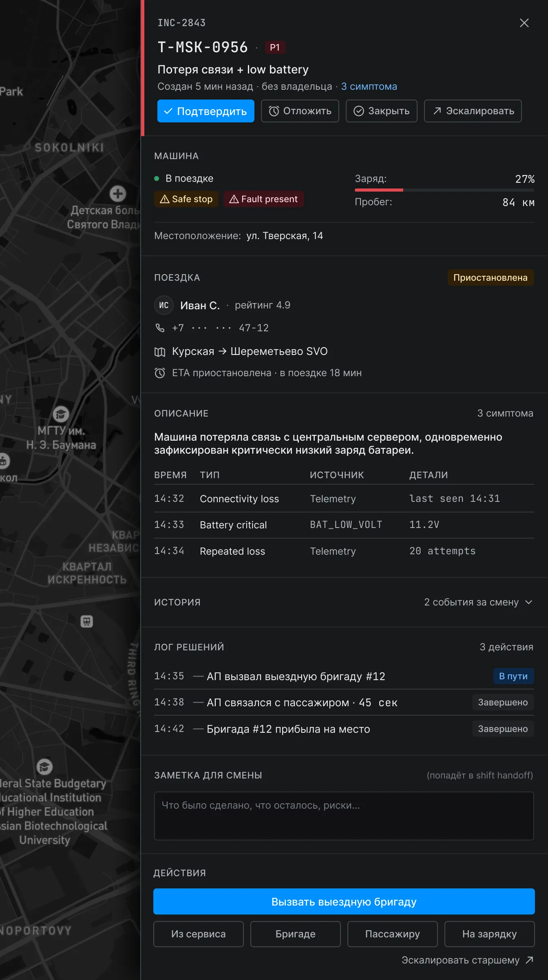Click the Пассажиру action button
Viewport: 548px width, 980px height.
pos(393,934)
